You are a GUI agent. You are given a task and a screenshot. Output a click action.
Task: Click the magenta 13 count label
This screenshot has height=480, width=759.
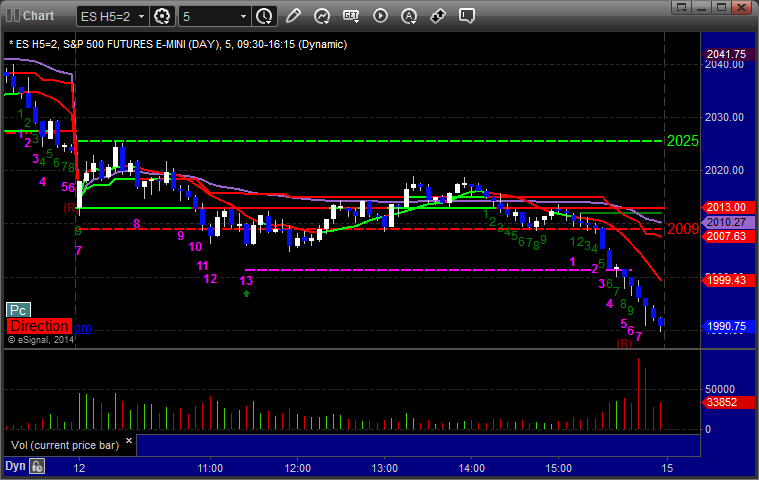(246, 280)
